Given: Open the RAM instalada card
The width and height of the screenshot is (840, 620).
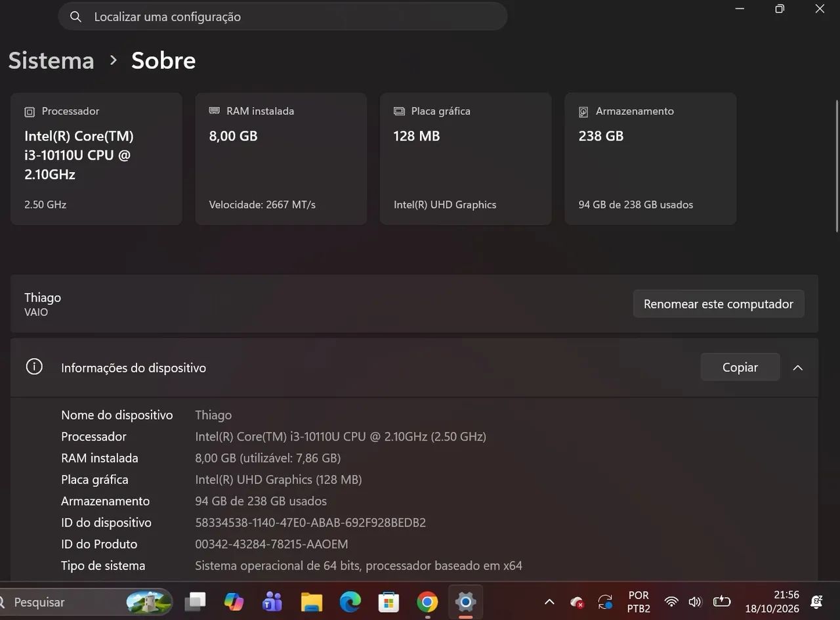Looking at the screenshot, I should tap(281, 159).
